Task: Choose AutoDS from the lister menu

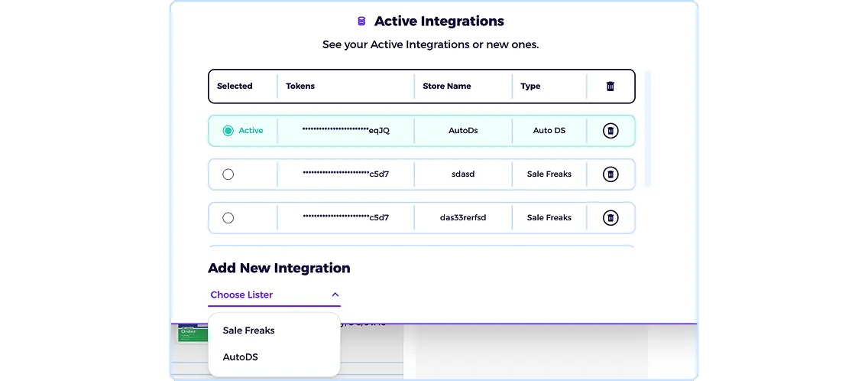Action: [240, 357]
